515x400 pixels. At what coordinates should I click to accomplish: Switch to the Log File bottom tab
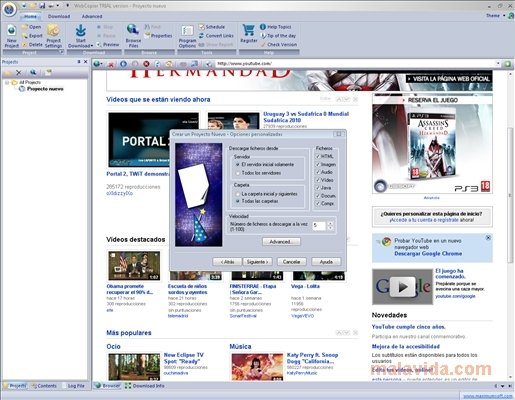click(x=73, y=386)
